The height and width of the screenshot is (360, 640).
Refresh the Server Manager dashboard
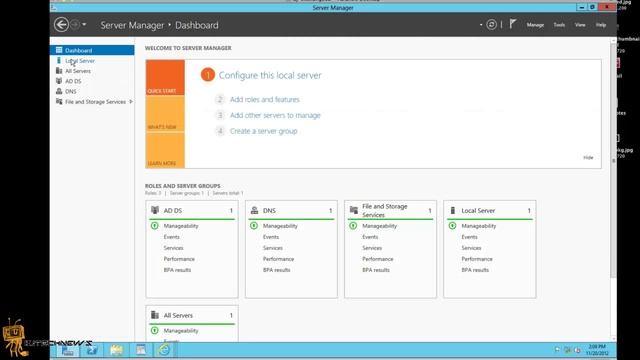491,24
